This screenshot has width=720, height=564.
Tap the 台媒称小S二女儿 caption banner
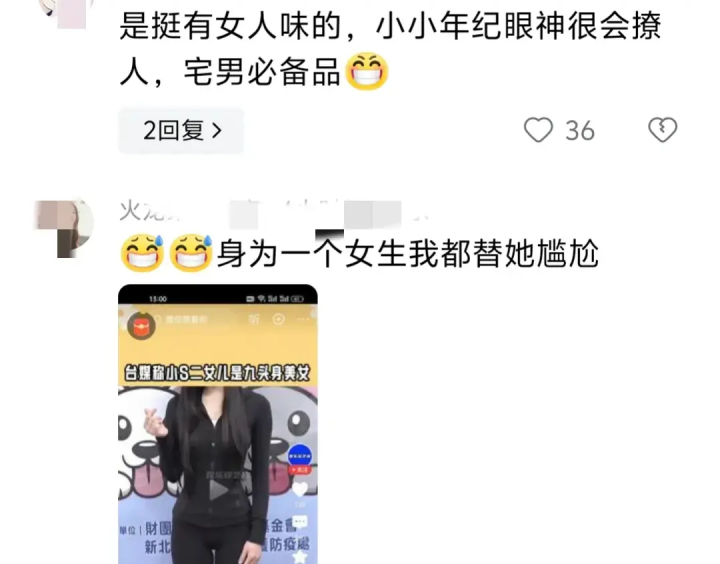click(x=218, y=373)
